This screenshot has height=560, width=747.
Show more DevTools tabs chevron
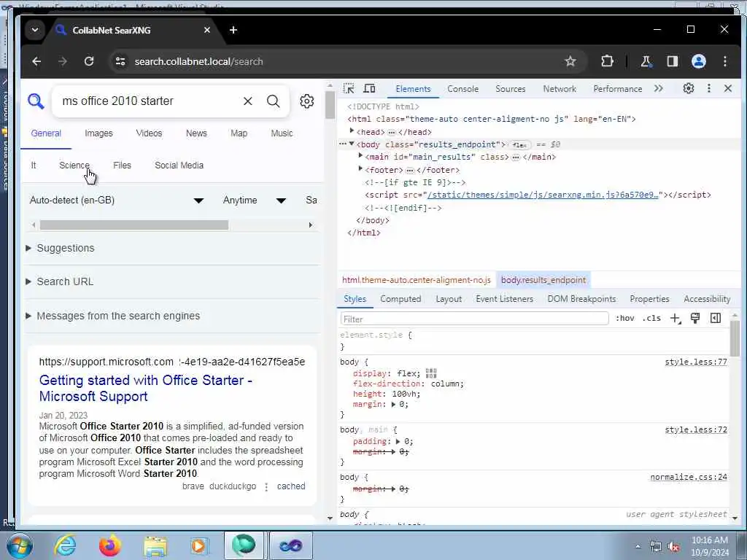tap(659, 88)
